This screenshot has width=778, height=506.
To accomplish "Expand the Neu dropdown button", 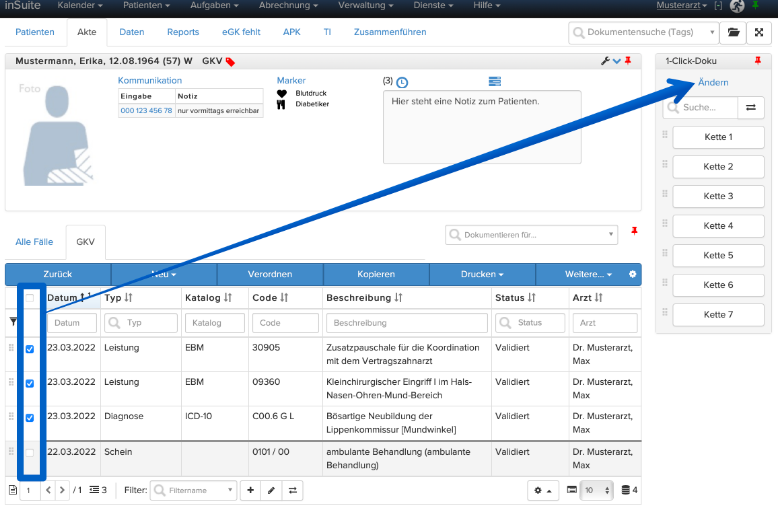I will pyautogui.click(x=164, y=274).
